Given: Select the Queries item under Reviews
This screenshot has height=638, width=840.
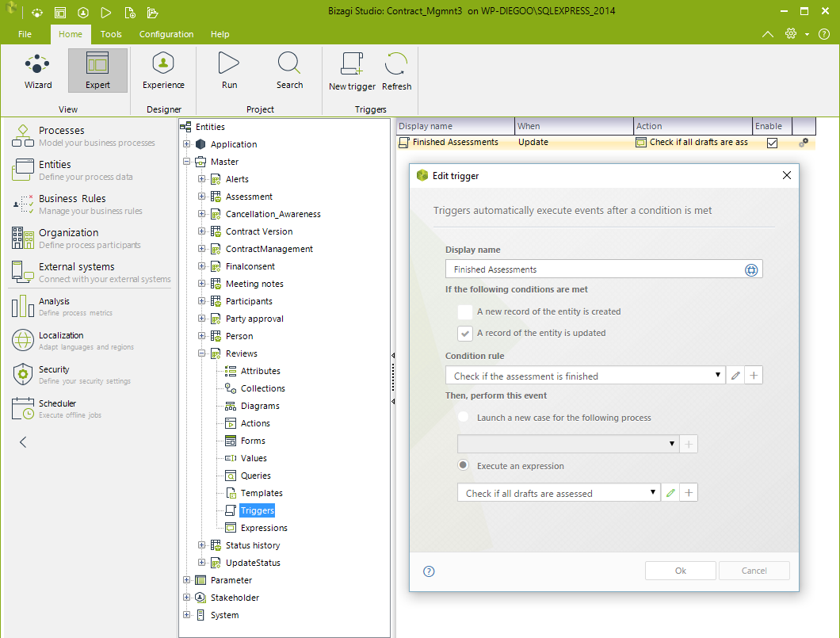Looking at the screenshot, I should (255, 476).
